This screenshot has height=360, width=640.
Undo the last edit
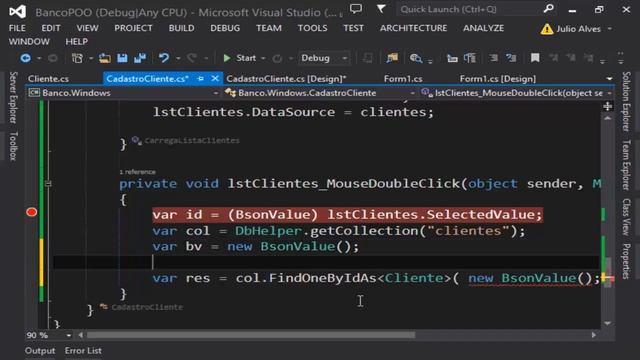pos(164,58)
